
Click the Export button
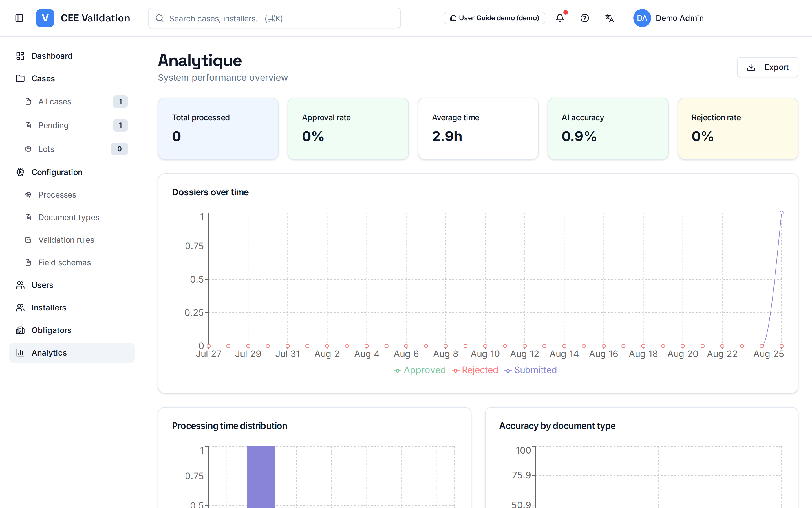point(767,67)
